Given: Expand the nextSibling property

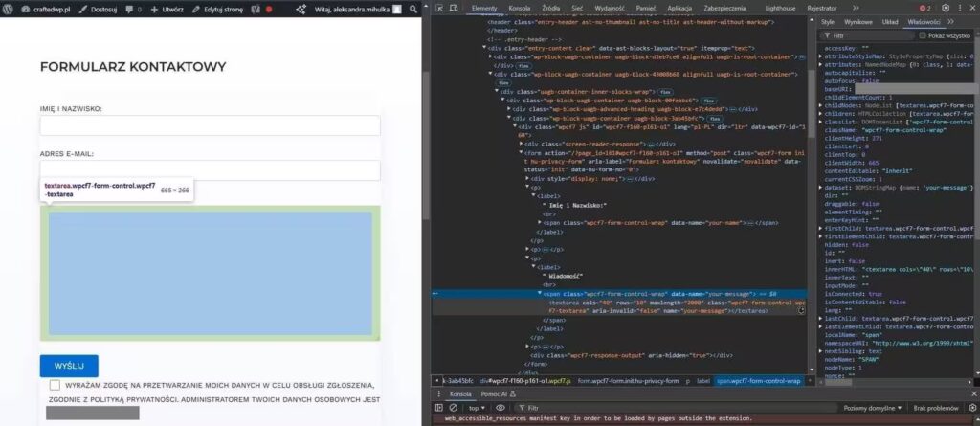Looking at the screenshot, I should (x=820, y=351).
